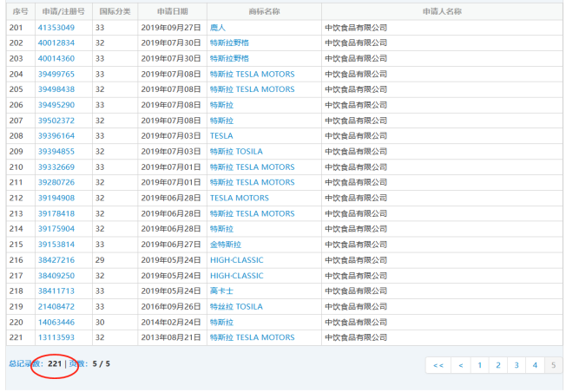Open the 金特斯拉 trademark link
566x392 pixels.
tap(226, 245)
